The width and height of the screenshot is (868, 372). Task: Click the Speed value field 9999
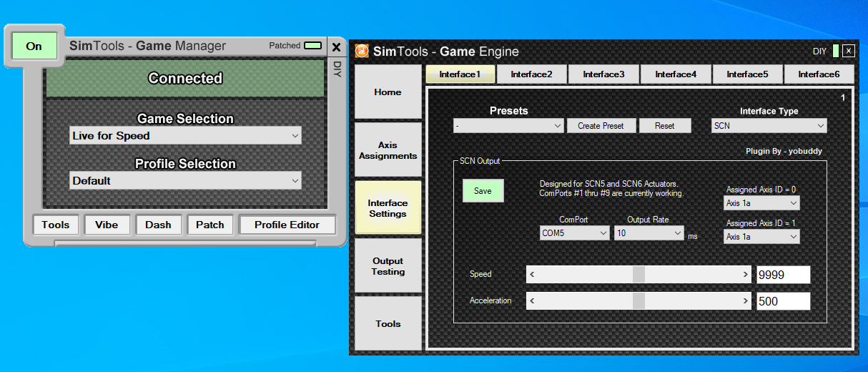click(x=784, y=275)
